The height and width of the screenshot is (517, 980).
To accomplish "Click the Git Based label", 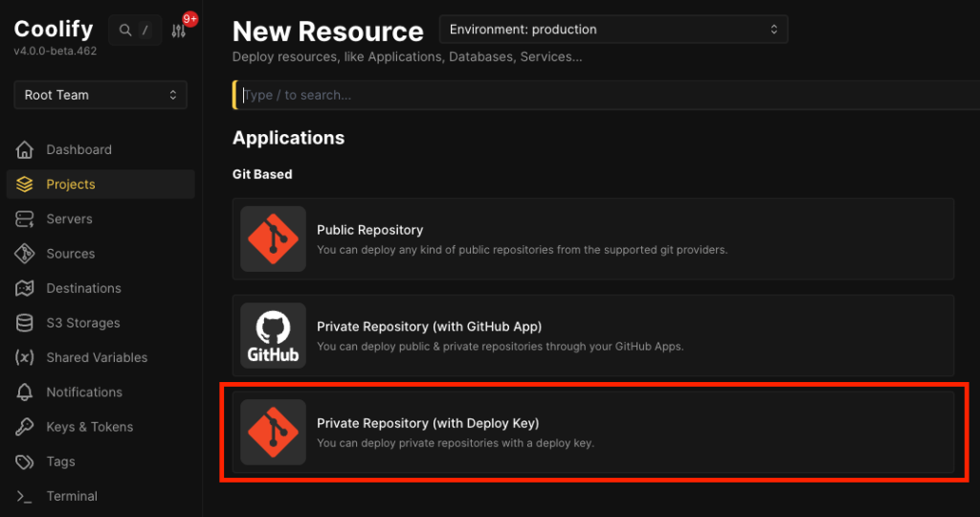I will click(x=262, y=174).
